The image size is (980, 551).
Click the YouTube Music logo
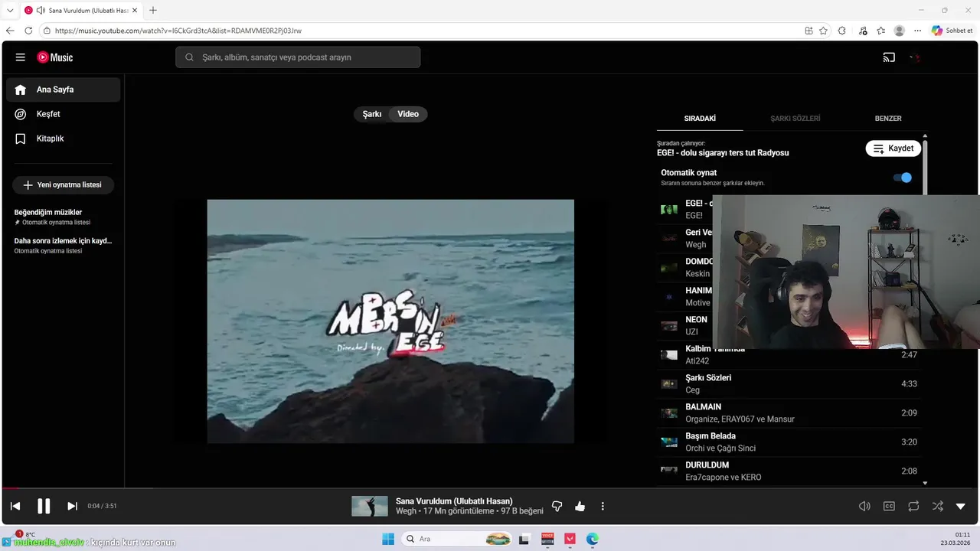point(55,57)
